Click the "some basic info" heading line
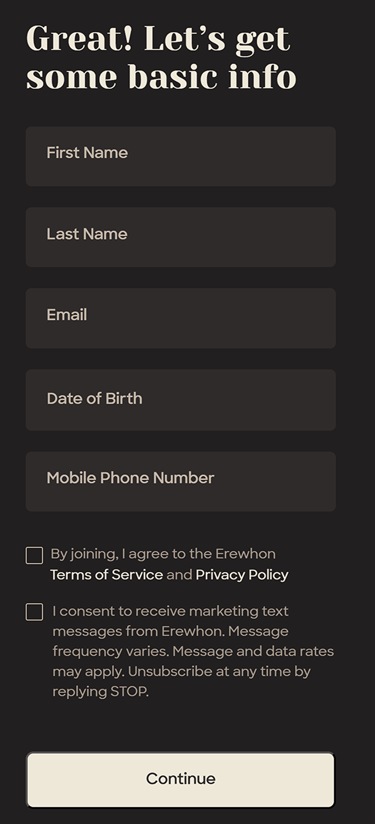Screen dimensions: 375x824 pyautogui.click(x=161, y=77)
